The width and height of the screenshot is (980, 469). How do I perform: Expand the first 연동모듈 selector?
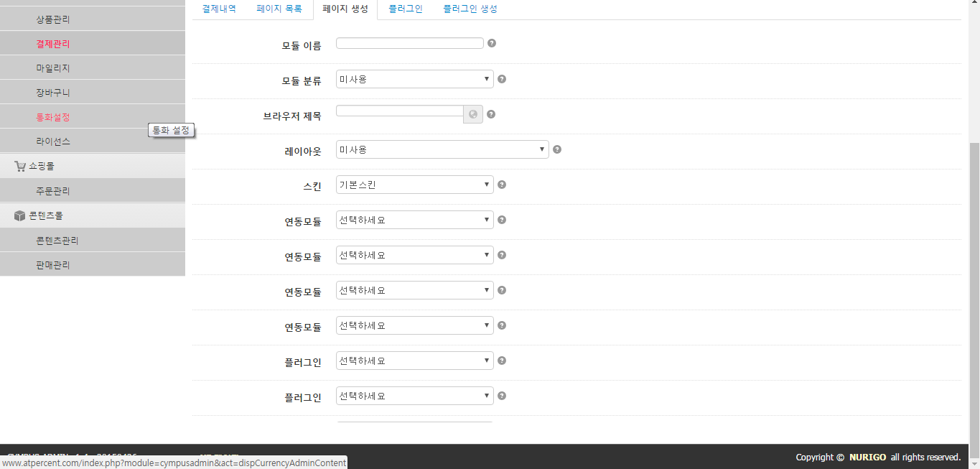[414, 220]
